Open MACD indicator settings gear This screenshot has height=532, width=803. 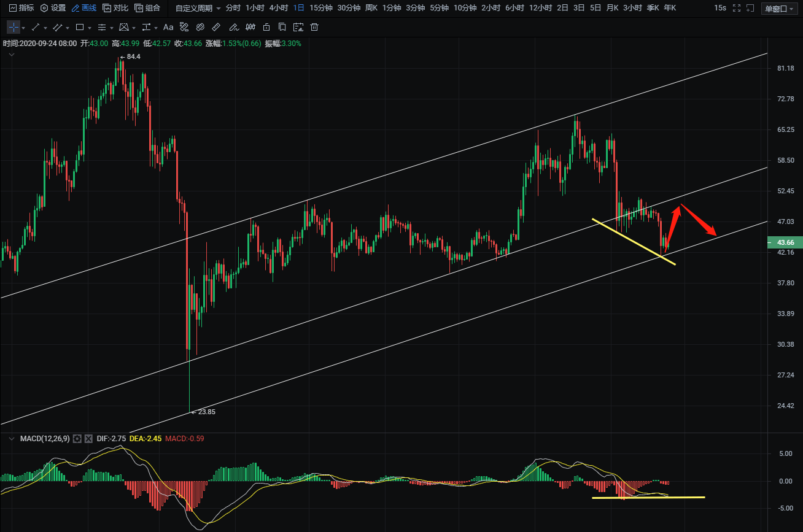tap(77, 439)
